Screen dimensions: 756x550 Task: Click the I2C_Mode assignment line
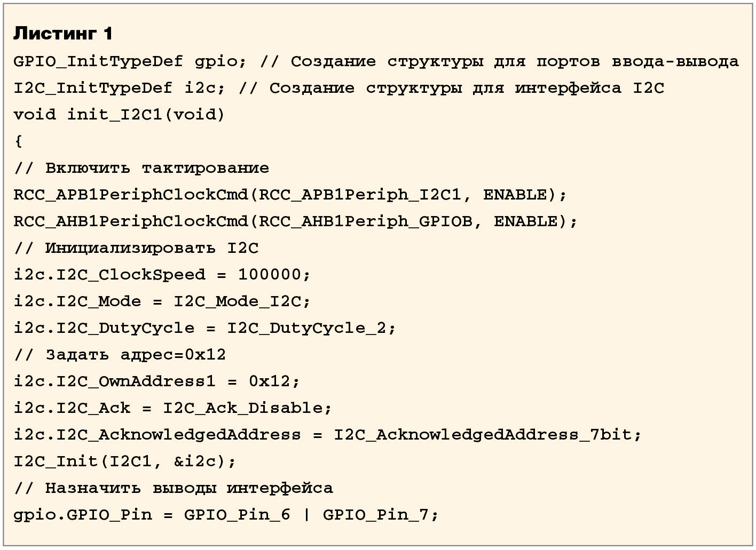162,301
